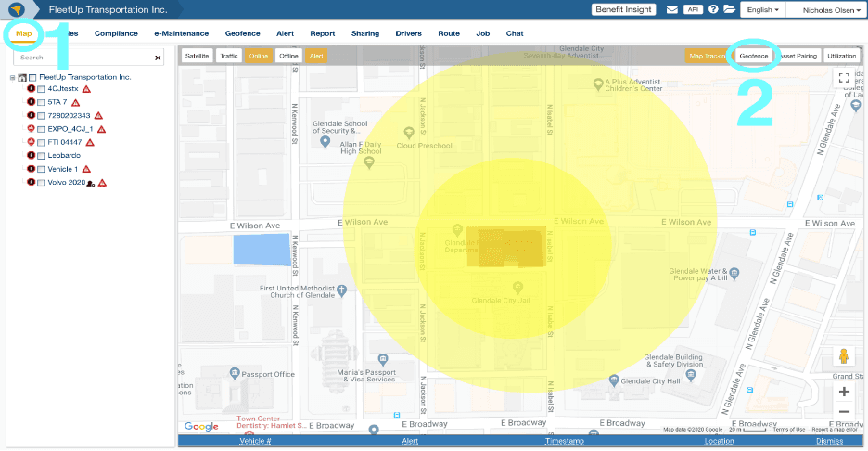The width and height of the screenshot is (868, 451).
Task: Open the mail envelope icon
Action: point(672,9)
